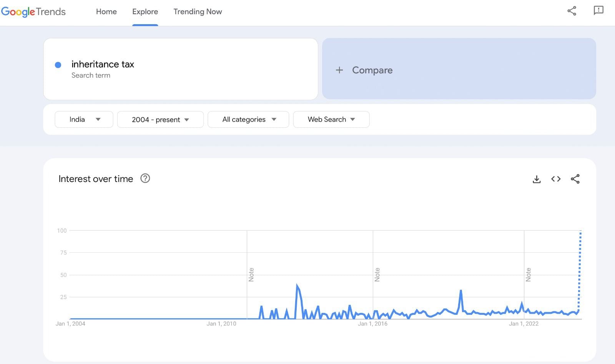This screenshot has width=615, height=364.
Task: Click the plus icon beside Compare
Action: tap(339, 70)
